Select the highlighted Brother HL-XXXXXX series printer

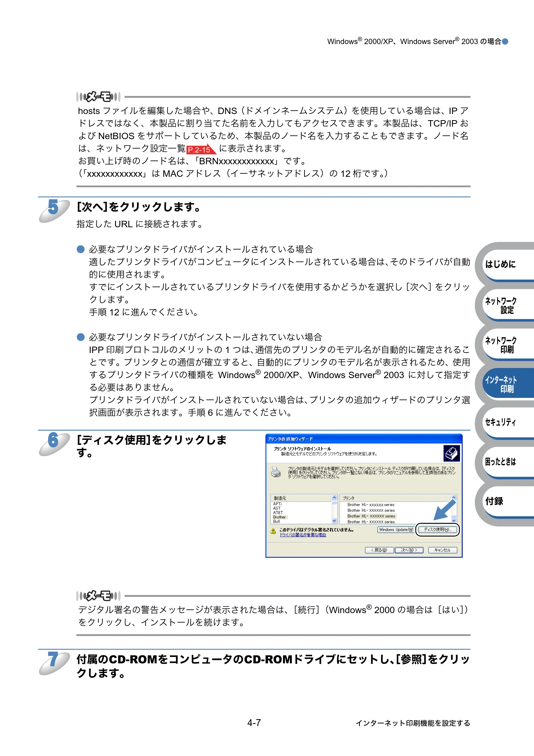371,516
